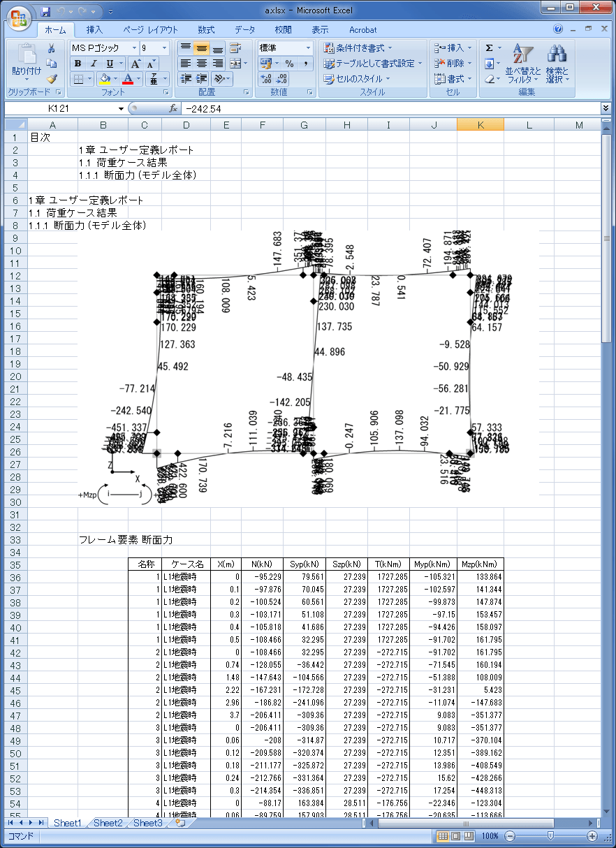Screen dimensions: 616x848
Task: Toggle bold formatting
Action: (x=78, y=64)
